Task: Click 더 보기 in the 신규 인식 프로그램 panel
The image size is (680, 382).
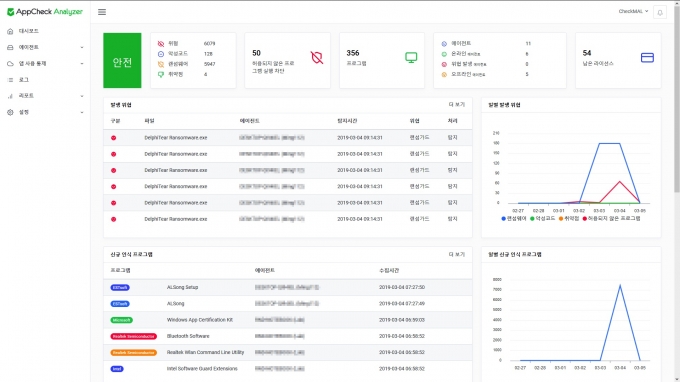Action: point(457,255)
